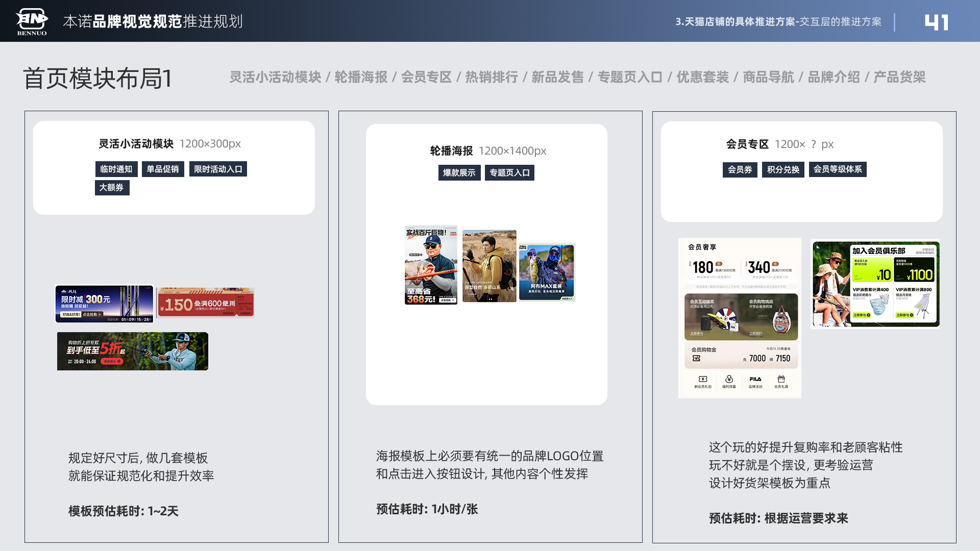Click the 新会员礼包 coupon icon
The height and width of the screenshot is (551, 980).
[703, 379]
